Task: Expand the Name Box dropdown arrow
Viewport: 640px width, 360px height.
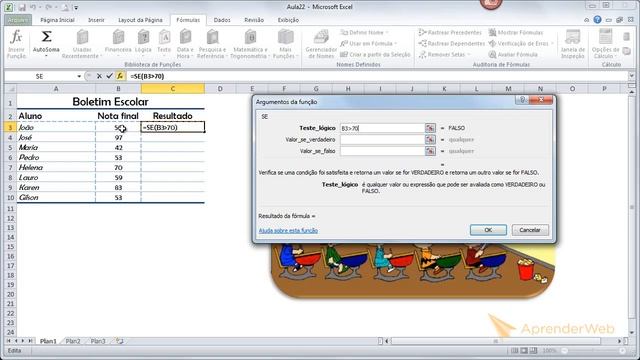Action: (79, 76)
